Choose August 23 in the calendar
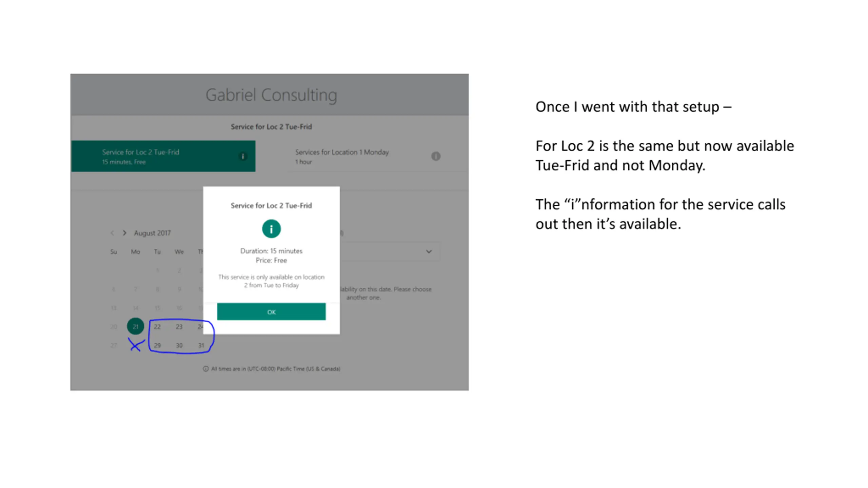Viewport: 868px width, 488px height. click(179, 327)
